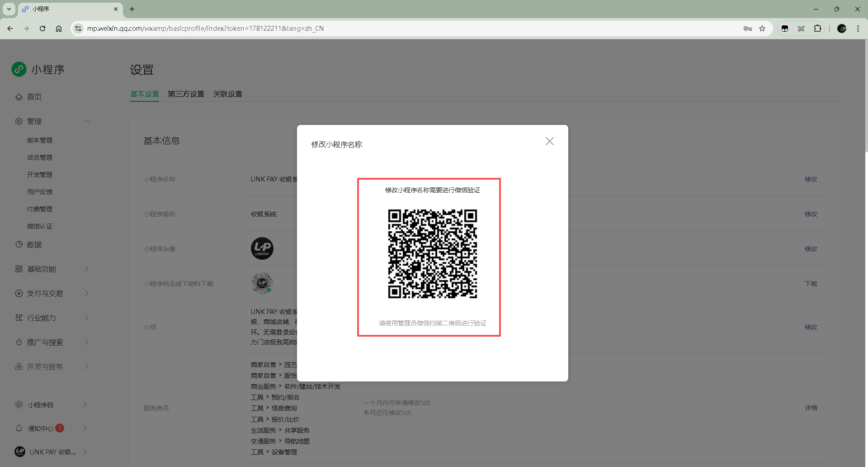This screenshot has width=868, height=467.
Task: Open 成员管理 in the sidebar
Action: pyautogui.click(x=40, y=157)
